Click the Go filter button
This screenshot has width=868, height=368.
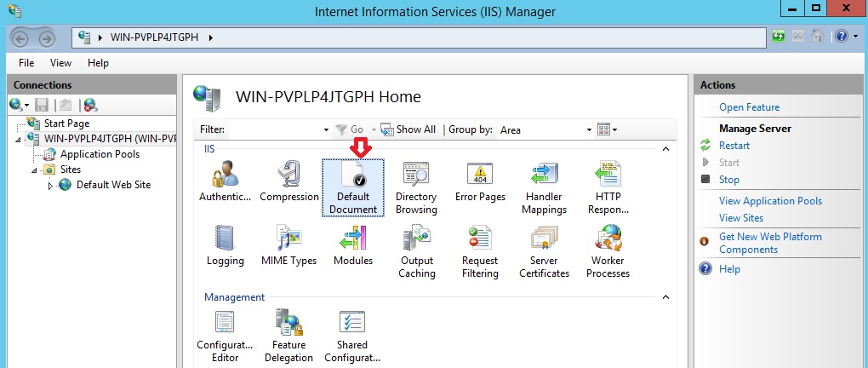(x=351, y=129)
